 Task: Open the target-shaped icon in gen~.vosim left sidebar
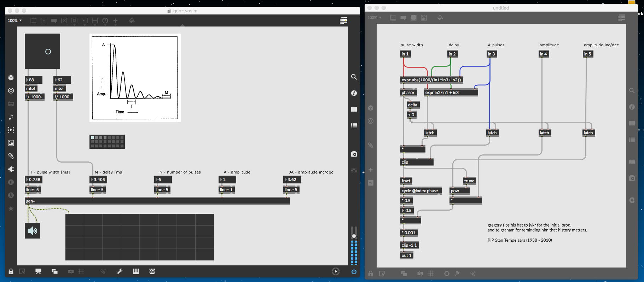11,91
